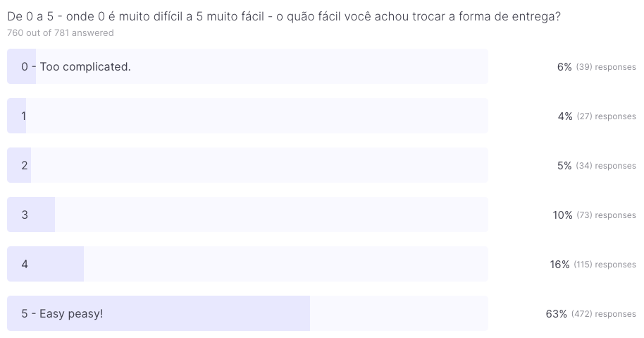The width and height of the screenshot is (644, 338).
Task: Open the "(73) responses" count
Action: (606, 215)
